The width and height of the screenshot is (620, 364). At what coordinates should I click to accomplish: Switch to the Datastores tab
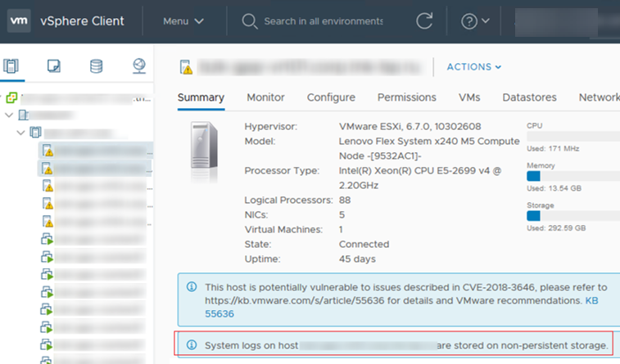[529, 97]
